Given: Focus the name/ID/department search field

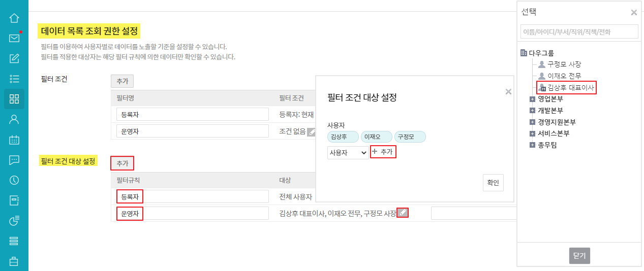Looking at the screenshot, I should (579, 32).
